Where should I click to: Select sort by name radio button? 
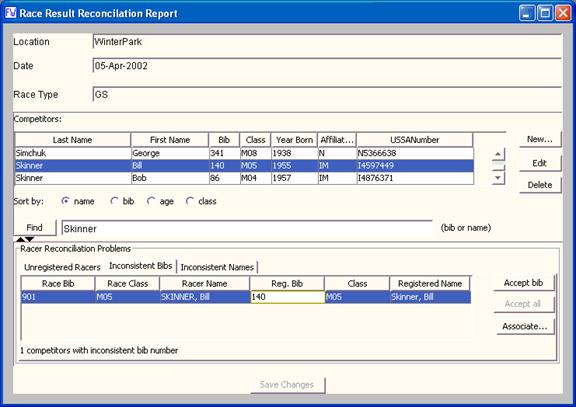[x=65, y=201]
